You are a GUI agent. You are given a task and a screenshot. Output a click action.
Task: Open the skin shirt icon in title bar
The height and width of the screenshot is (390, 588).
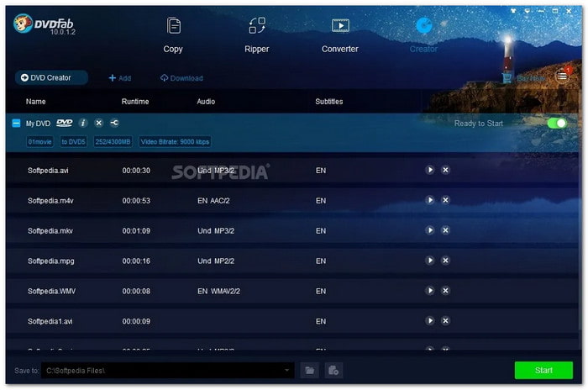click(x=513, y=11)
